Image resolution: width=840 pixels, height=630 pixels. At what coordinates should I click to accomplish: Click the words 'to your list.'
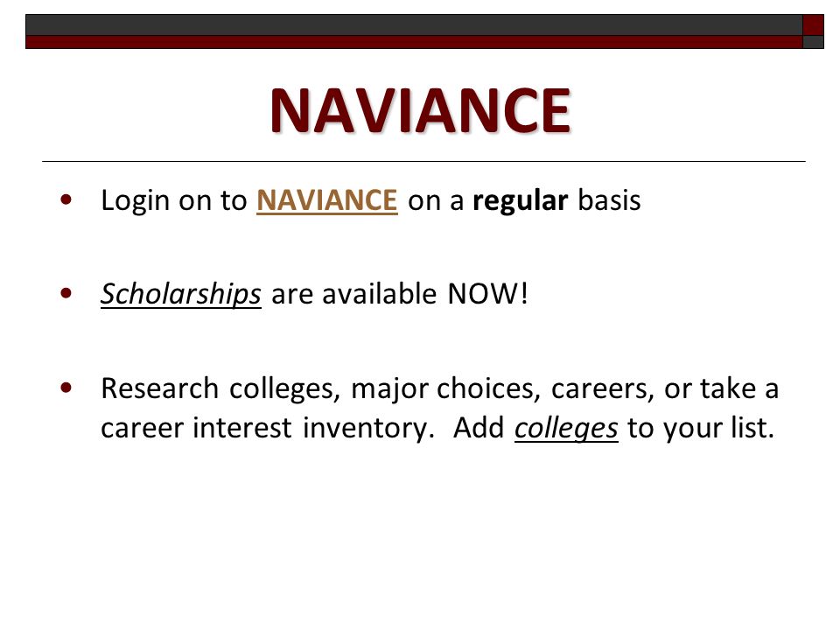click(701, 429)
